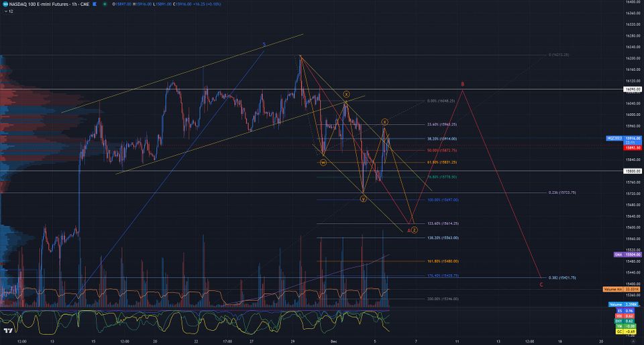644x345 pixels.
Task: Click the open price value O15897.00
Action: tap(122, 4)
